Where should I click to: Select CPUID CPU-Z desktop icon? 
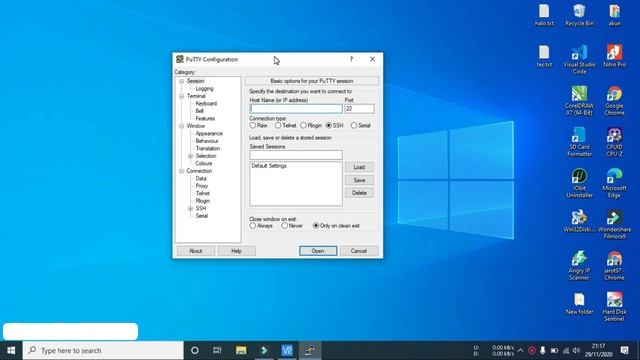[614, 142]
